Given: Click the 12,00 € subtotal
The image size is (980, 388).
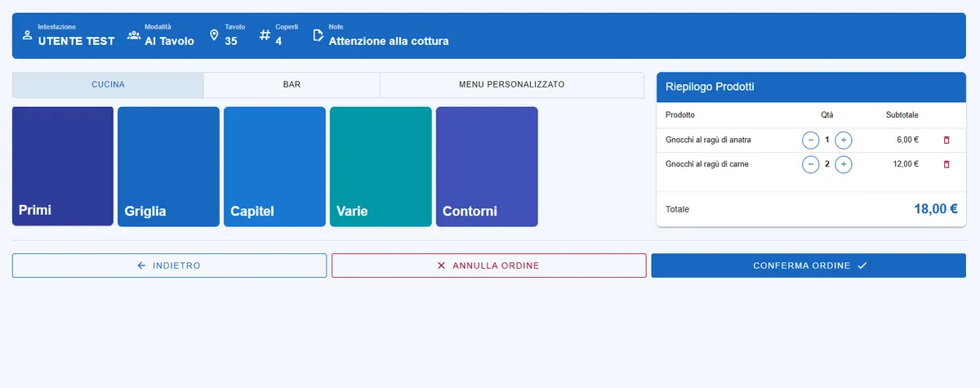Looking at the screenshot, I should 906,164.
